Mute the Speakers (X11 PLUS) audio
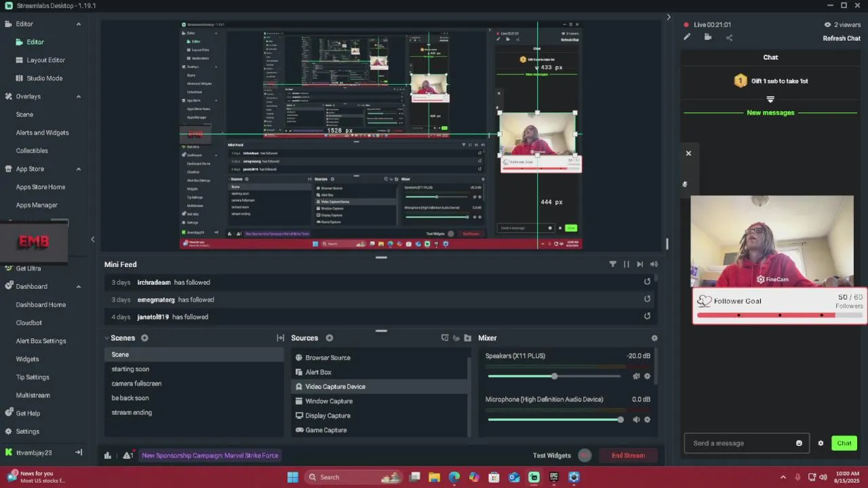 [x=636, y=376]
